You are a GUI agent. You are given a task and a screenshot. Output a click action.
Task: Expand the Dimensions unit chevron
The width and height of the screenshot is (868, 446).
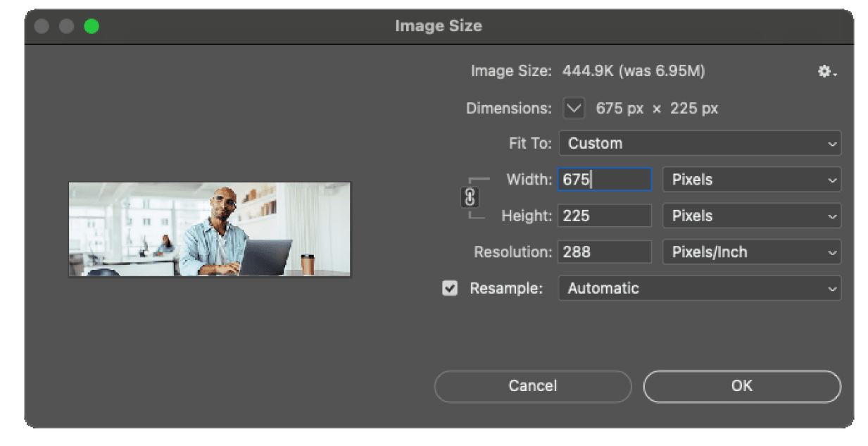pyautogui.click(x=574, y=109)
